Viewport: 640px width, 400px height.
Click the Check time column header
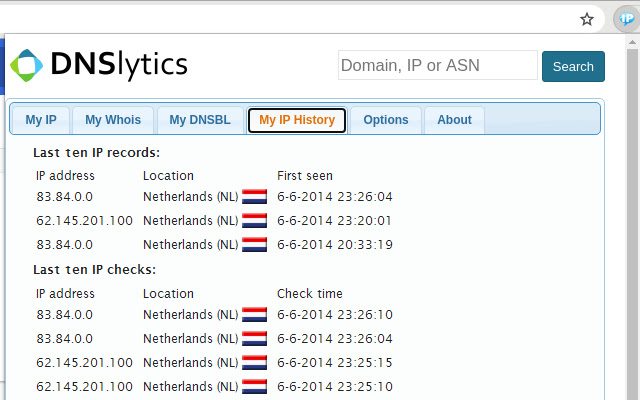(310, 294)
